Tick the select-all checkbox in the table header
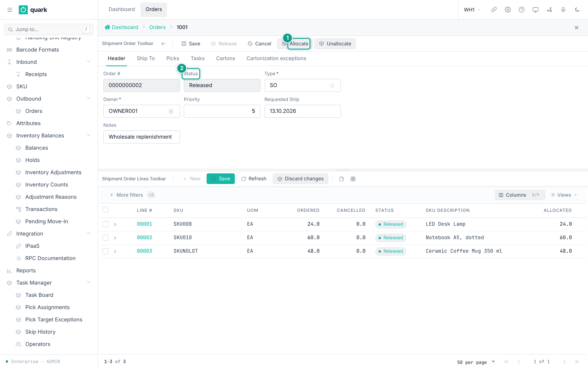588x368 pixels. coord(105,210)
